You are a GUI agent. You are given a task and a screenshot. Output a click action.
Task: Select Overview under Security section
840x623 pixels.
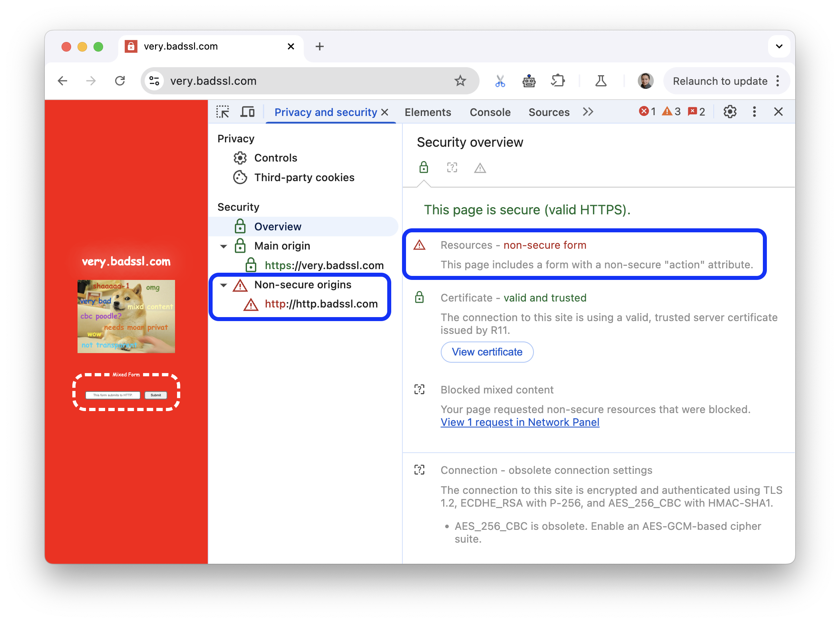[278, 226]
